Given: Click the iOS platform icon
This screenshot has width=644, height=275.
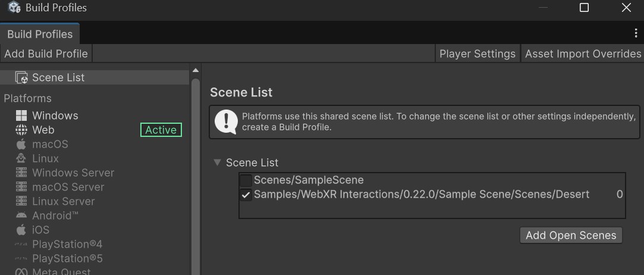Looking at the screenshot, I should [x=21, y=230].
